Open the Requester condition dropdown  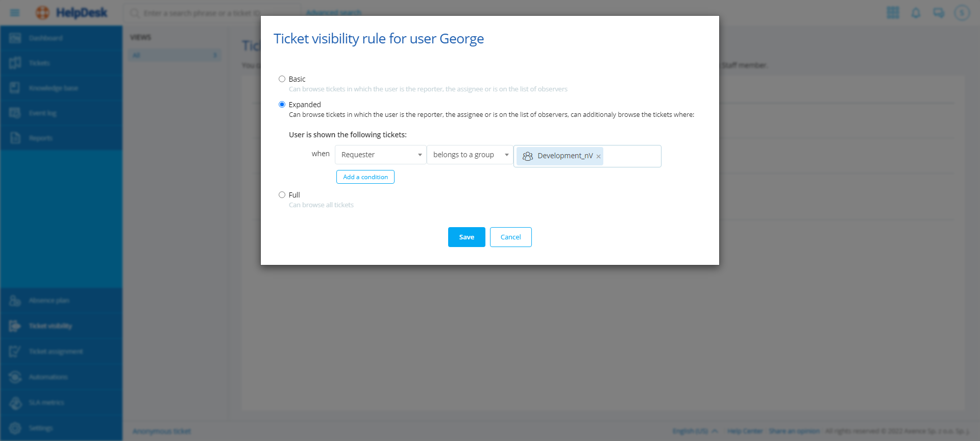(x=380, y=155)
